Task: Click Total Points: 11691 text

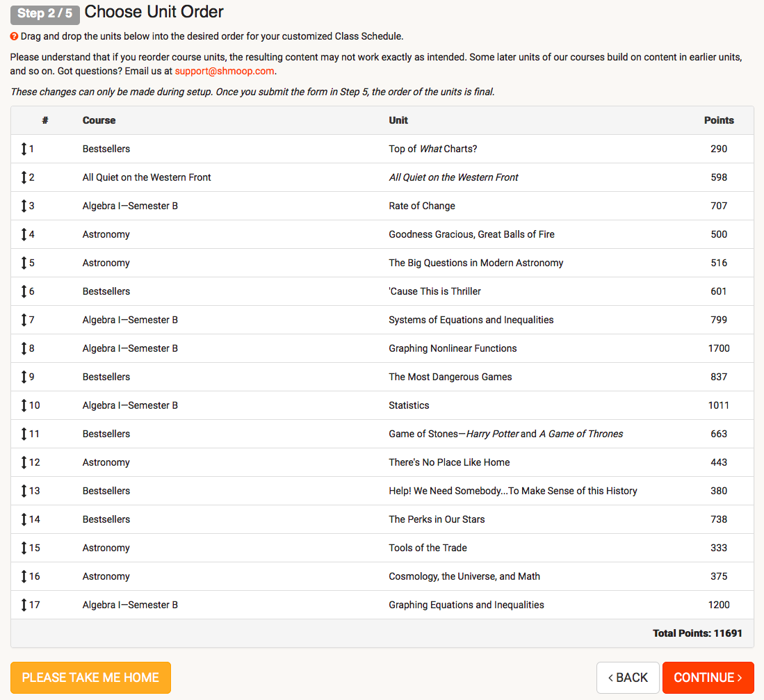Action: [x=697, y=633]
